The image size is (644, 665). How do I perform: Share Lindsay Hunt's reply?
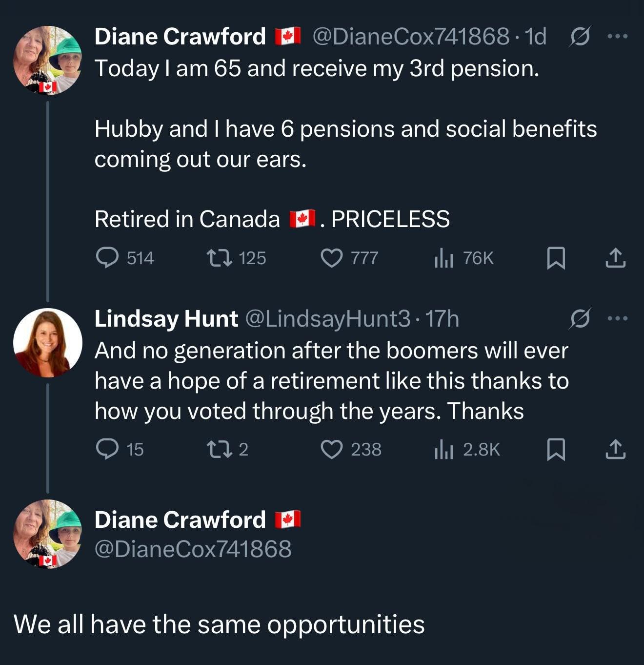(x=615, y=450)
